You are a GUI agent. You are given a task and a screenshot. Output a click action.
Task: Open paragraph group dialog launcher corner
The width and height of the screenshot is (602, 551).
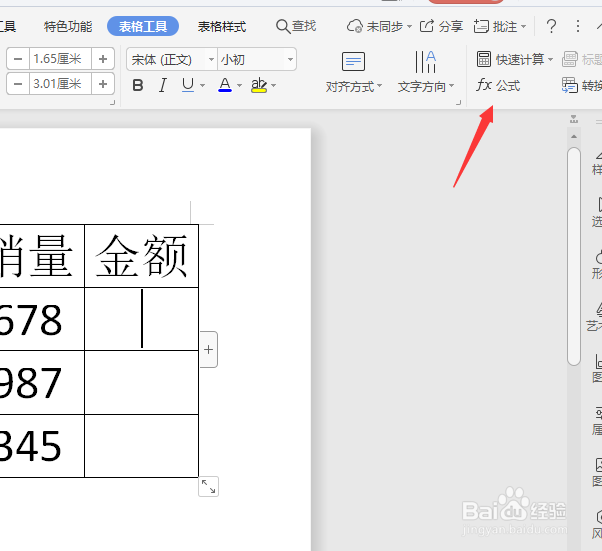coord(458,102)
